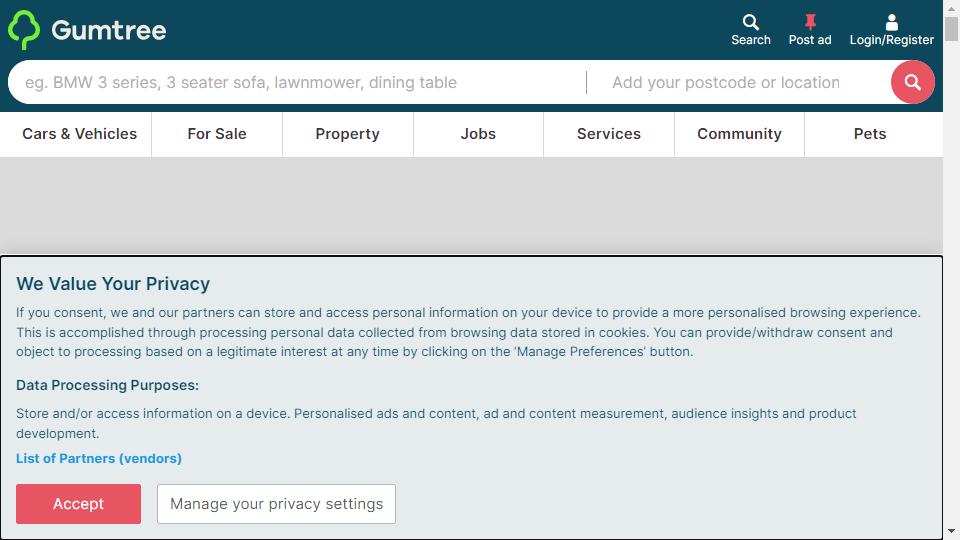960x540 pixels.
Task: Open Manage your privacy settings
Action: [276, 504]
